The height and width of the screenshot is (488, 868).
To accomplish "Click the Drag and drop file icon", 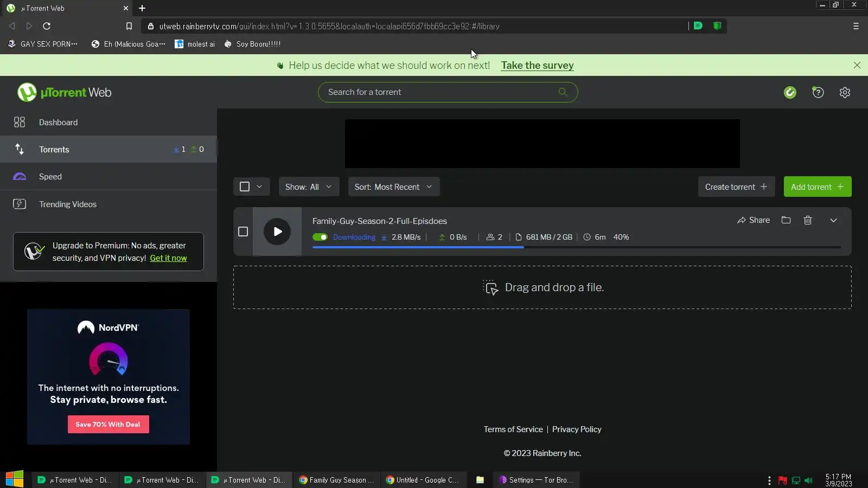I will (490, 288).
